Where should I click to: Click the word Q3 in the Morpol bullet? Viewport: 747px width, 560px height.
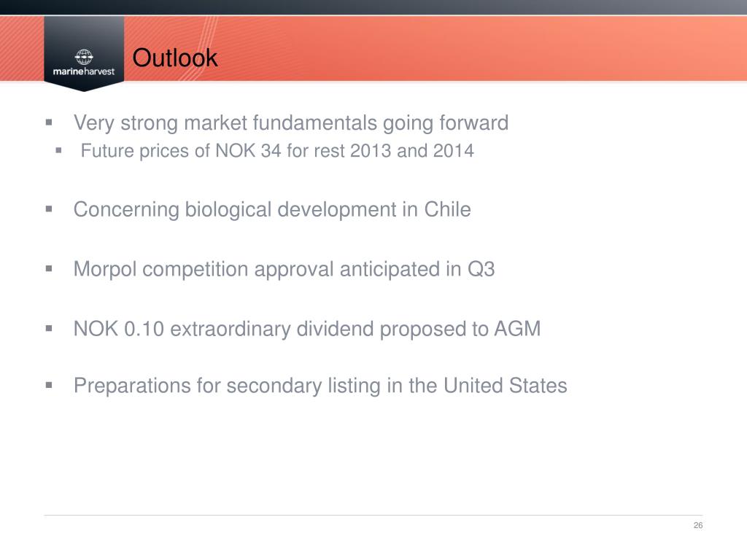tap(481, 270)
